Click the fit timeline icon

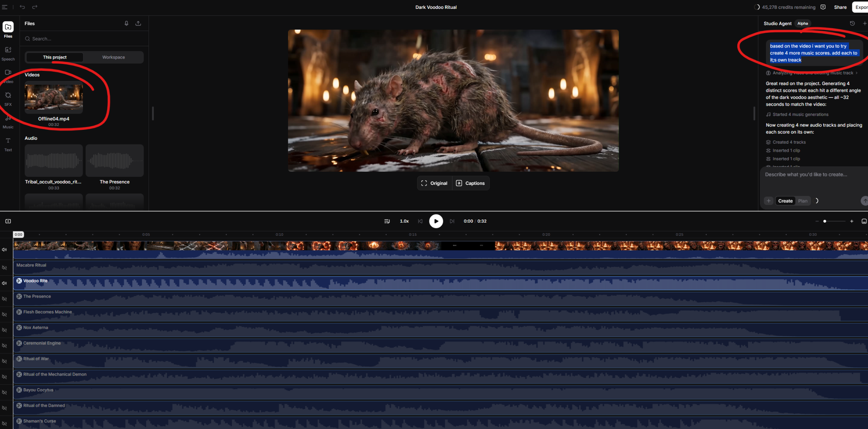point(864,221)
